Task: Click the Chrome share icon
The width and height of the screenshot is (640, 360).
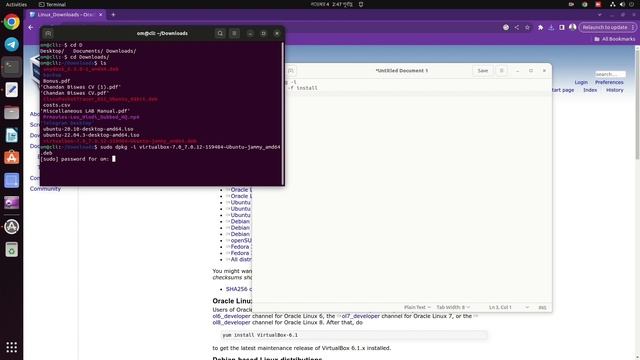Action: pyautogui.click(x=517, y=27)
